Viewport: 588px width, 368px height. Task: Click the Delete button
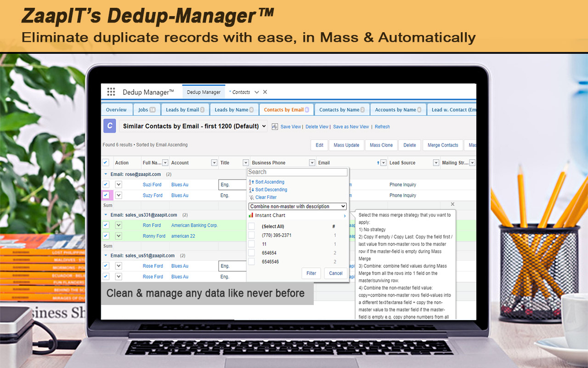410,145
